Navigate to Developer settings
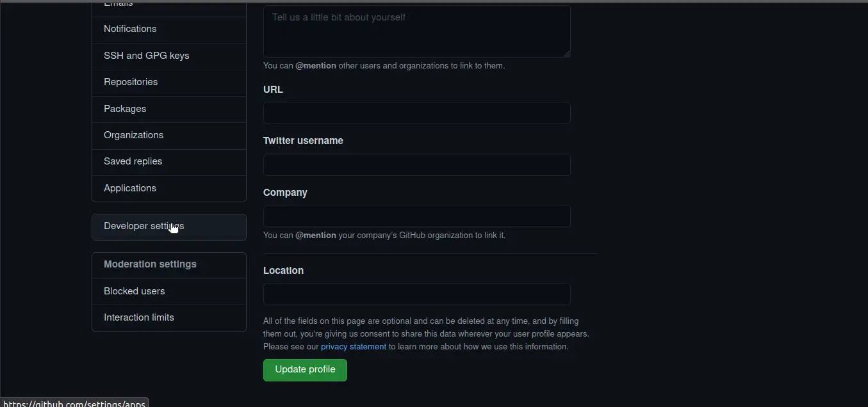 point(143,226)
